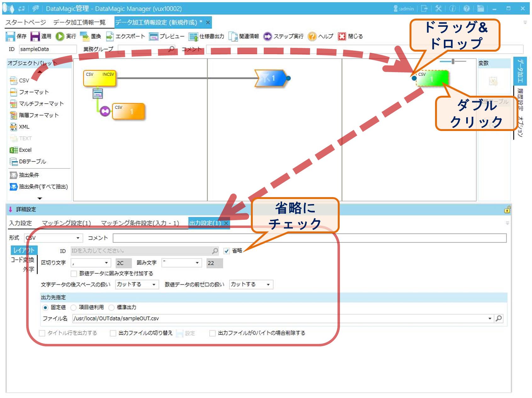Select 階層フォーマット object in the palette

(34, 115)
